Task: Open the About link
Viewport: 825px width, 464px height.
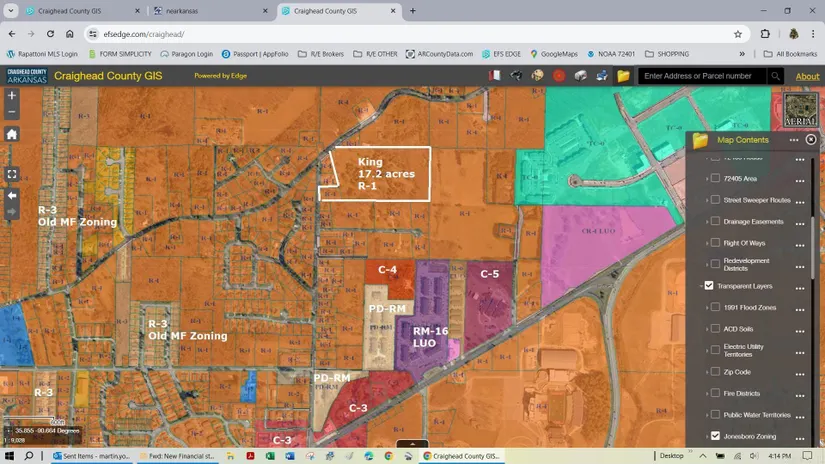Action: [807, 76]
